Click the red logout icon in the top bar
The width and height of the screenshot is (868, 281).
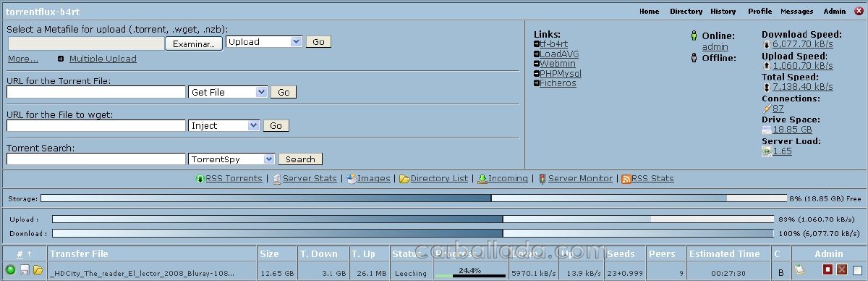pos(859,11)
